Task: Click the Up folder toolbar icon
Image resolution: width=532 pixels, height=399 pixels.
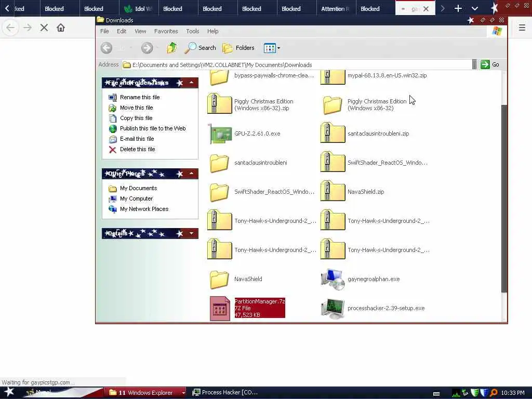Action: pos(172,48)
